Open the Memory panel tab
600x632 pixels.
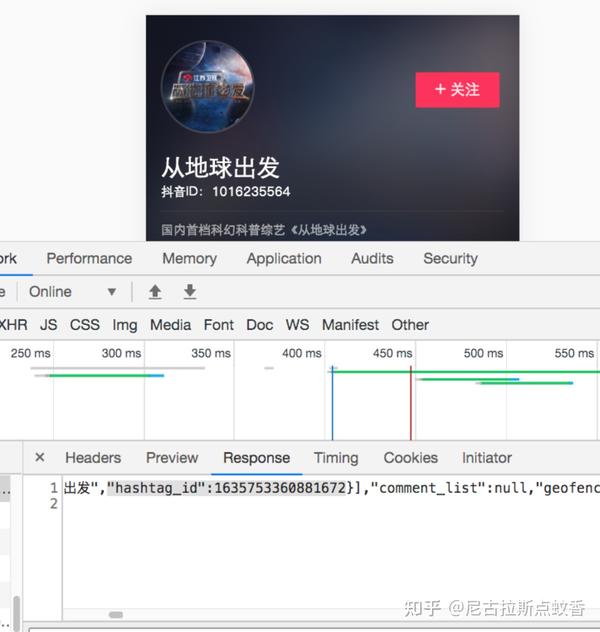189,258
